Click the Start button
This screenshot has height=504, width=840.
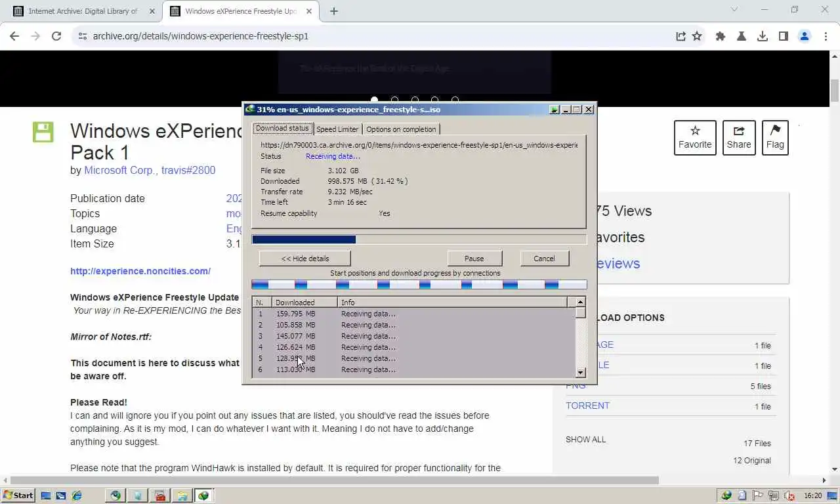[18, 495]
